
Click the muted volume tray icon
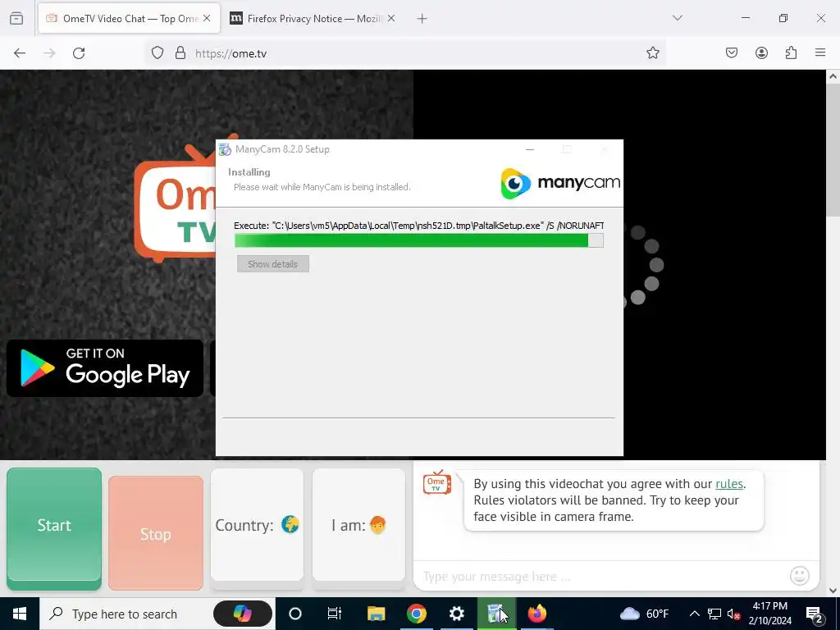pos(734,614)
